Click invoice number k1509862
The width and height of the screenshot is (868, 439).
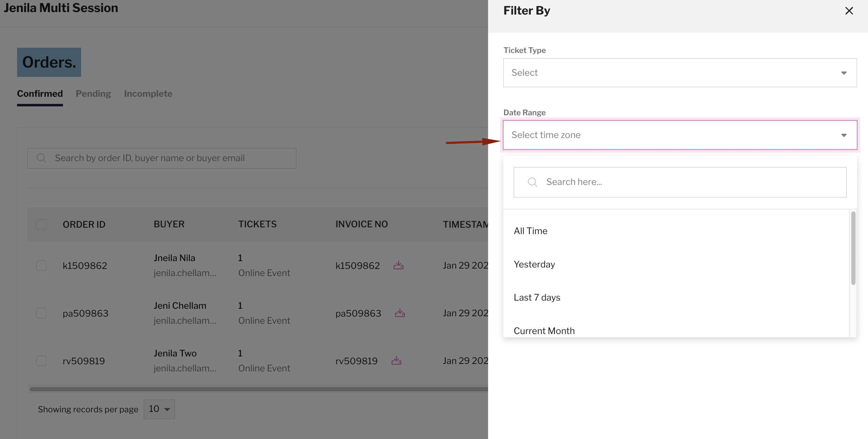(358, 266)
